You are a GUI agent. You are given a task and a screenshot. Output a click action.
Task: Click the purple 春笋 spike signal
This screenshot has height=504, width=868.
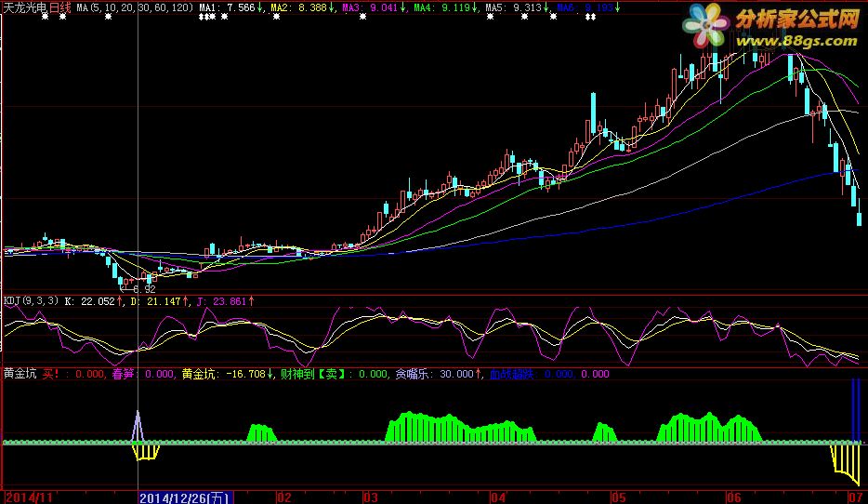pyautogui.click(x=138, y=426)
